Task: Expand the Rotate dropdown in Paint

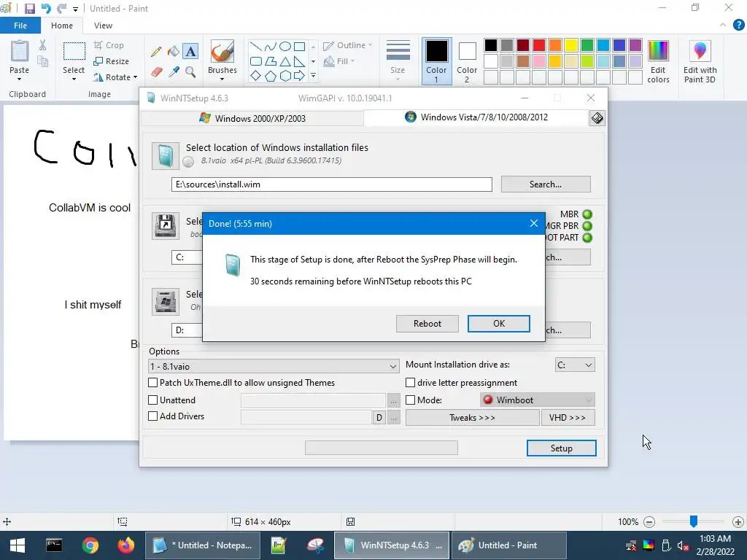Action: (135, 77)
